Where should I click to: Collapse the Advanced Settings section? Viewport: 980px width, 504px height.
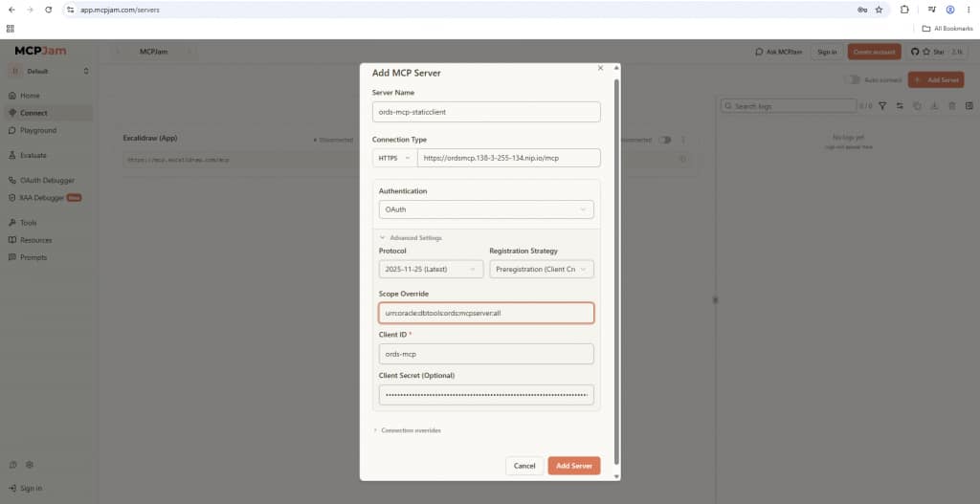point(411,238)
